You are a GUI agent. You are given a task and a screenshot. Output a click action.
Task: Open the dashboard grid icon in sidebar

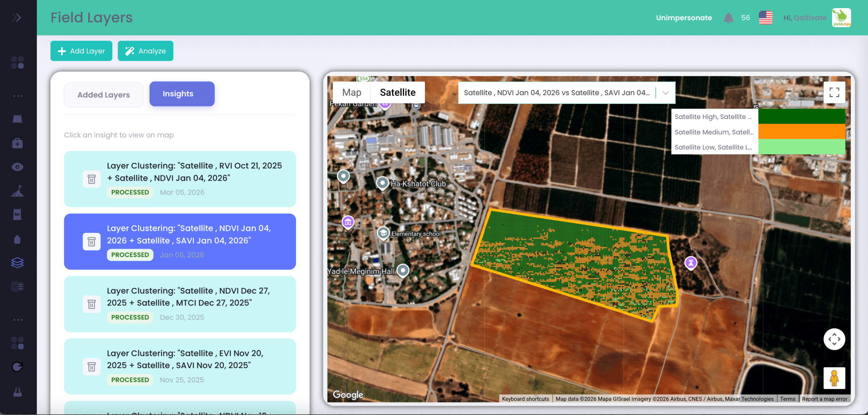tap(17, 63)
